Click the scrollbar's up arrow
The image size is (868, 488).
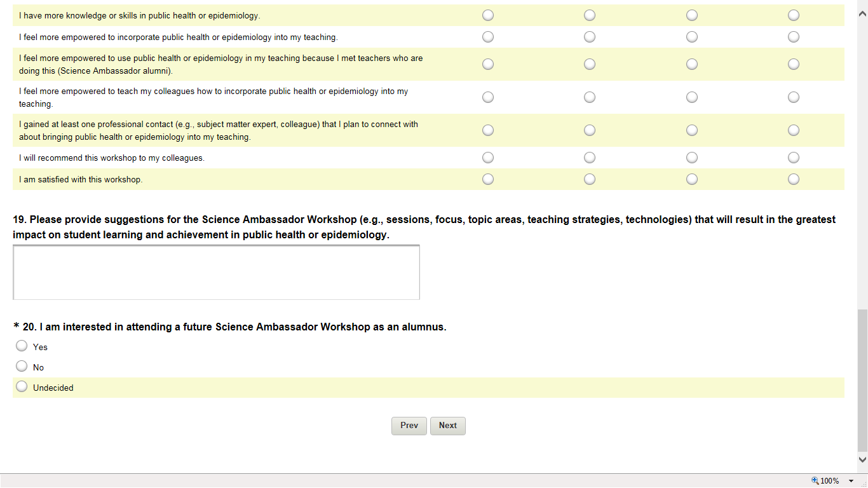pyautogui.click(x=862, y=17)
